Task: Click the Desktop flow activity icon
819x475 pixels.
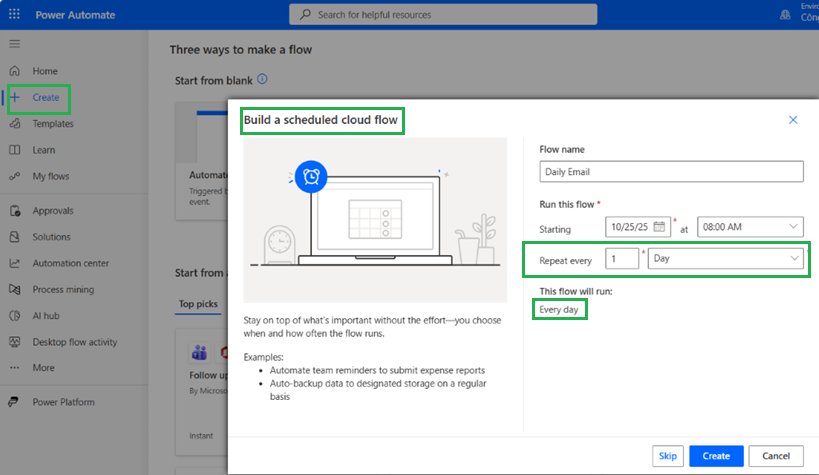Action: tap(15, 342)
